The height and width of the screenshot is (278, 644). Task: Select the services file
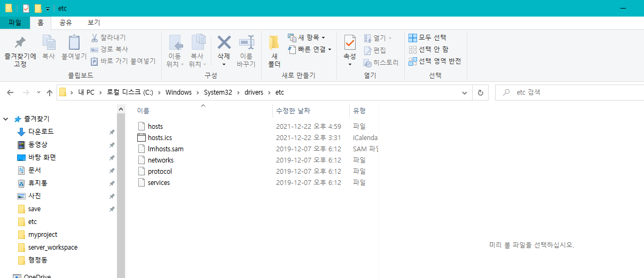[159, 183]
